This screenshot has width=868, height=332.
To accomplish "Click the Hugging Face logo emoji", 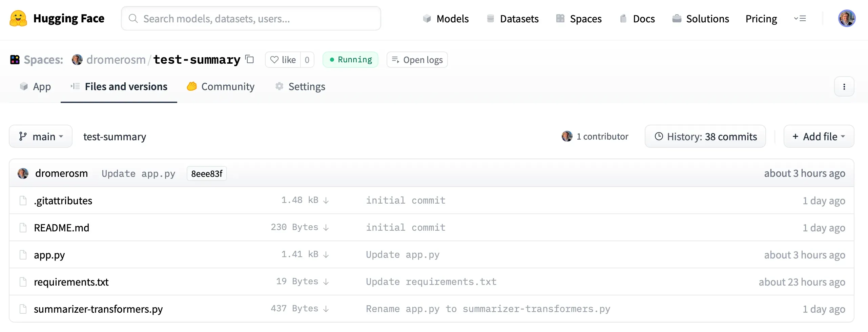I will pyautogui.click(x=18, y=18).
